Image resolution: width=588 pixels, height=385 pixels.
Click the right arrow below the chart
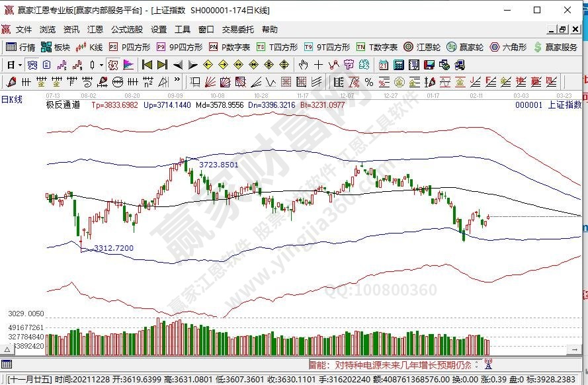tap(573, 350)
